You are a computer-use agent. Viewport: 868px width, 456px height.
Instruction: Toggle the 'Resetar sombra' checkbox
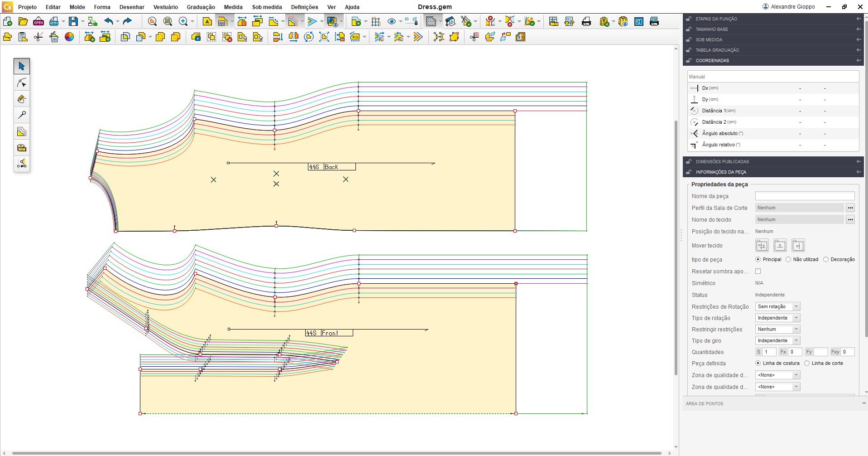click(758, 271)
